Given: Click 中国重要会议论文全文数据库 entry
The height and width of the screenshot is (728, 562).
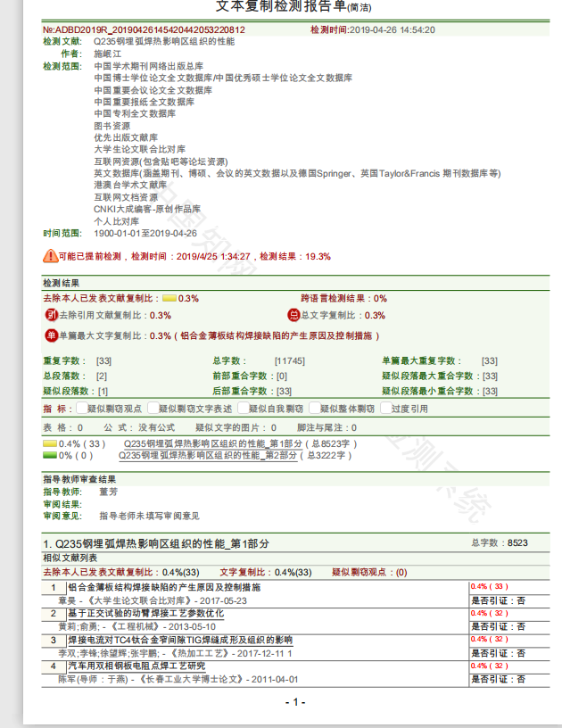Looking at the screenshot, I should pos(153,90).
